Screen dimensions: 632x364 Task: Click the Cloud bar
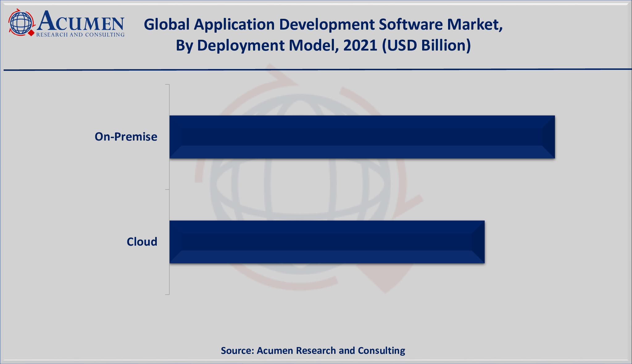[327, 242]
